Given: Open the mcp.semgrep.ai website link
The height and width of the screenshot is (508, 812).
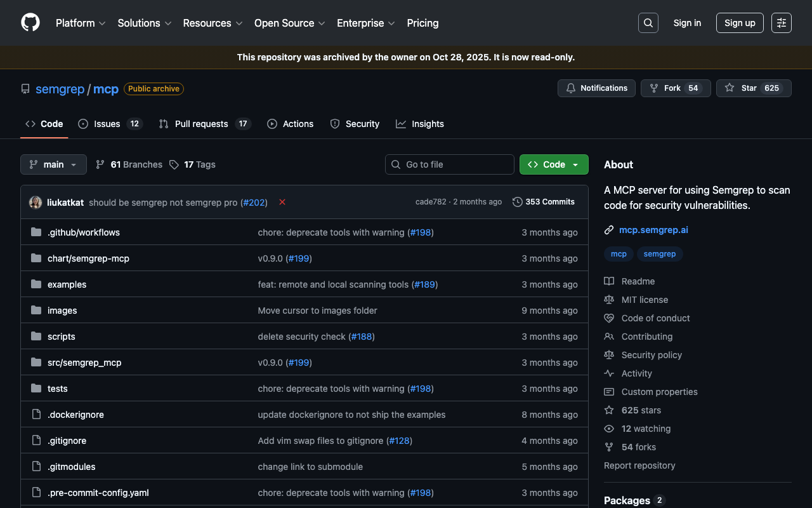Looking at the screenshot, I should pos(653,230).
